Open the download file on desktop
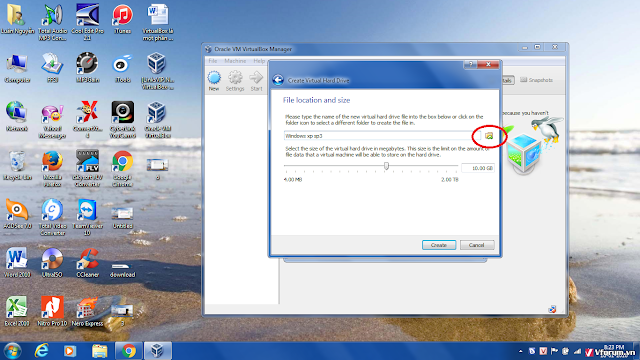This screenshot has width=640, height=360. click(x=122, y=269)
